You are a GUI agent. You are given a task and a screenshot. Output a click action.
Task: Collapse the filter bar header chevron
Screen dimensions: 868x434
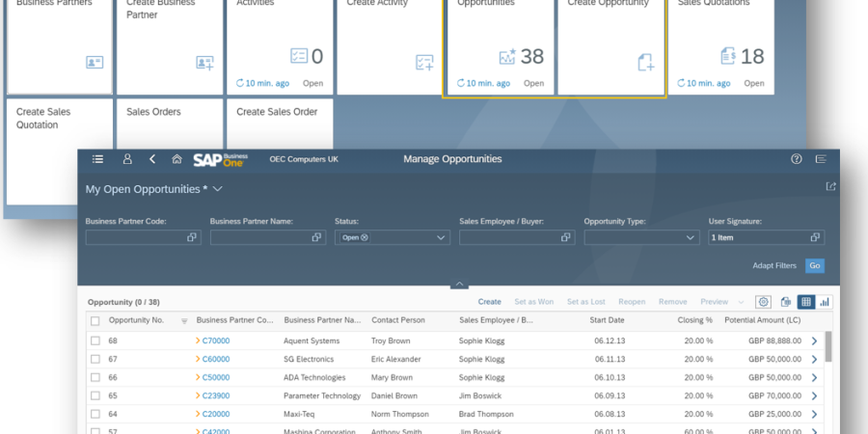pyautogui.click(x=459, y=284)
